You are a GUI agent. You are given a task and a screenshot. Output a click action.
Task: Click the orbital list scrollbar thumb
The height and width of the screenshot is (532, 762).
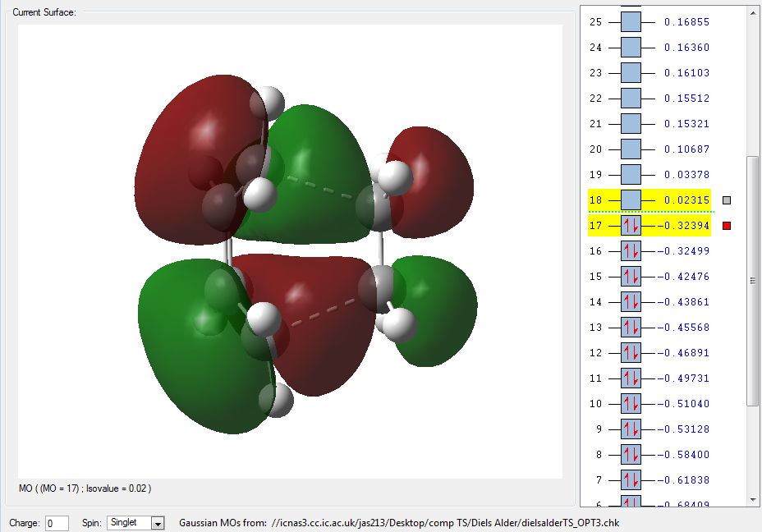753,281
